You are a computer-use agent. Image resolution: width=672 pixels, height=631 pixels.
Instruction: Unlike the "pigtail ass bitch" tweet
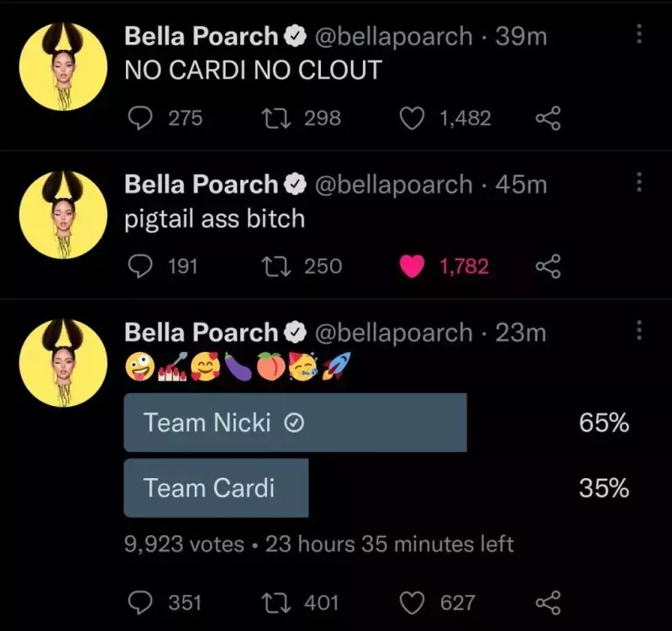(x=411, y=267)
